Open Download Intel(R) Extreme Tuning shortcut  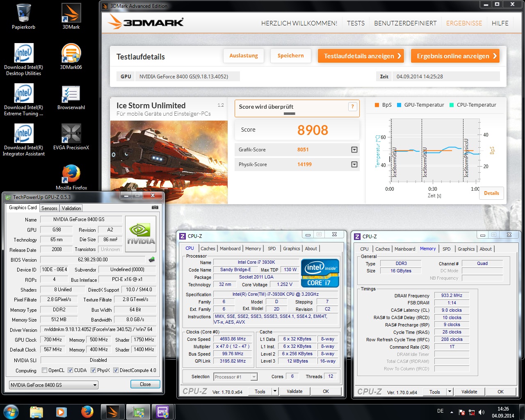[24, 100]
